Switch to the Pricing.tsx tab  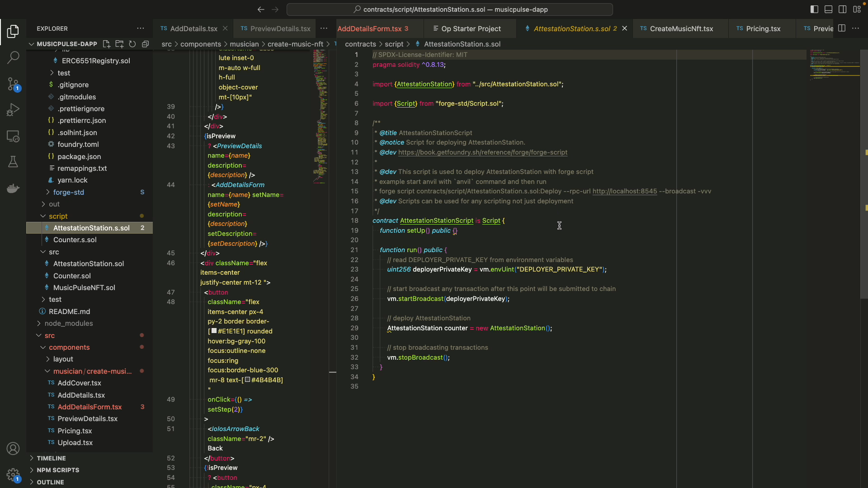[763, 28]
